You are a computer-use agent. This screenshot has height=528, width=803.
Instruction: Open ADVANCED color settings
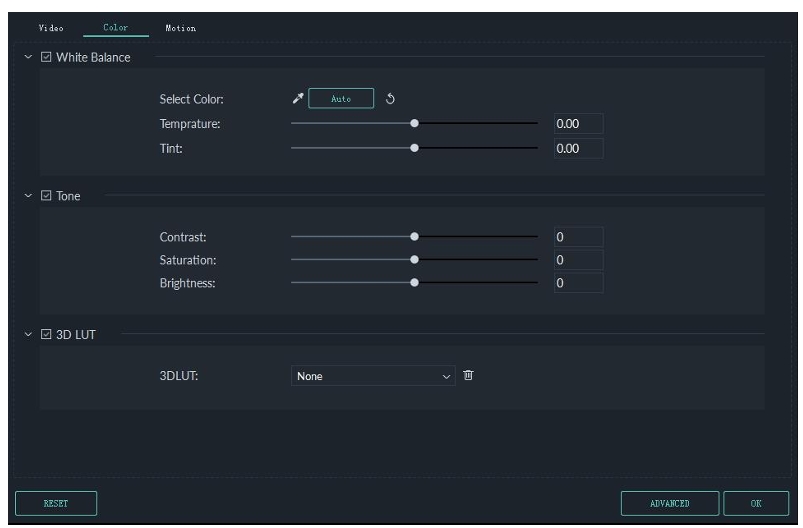670,503
